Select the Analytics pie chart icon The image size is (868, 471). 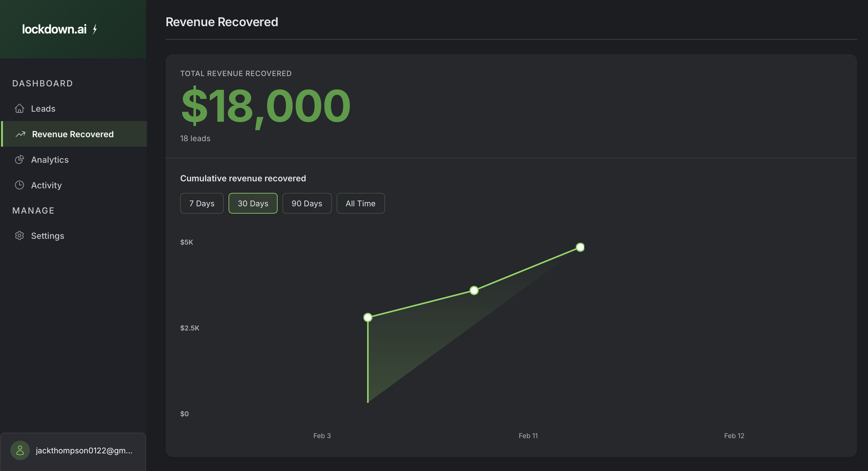(19, 159)
